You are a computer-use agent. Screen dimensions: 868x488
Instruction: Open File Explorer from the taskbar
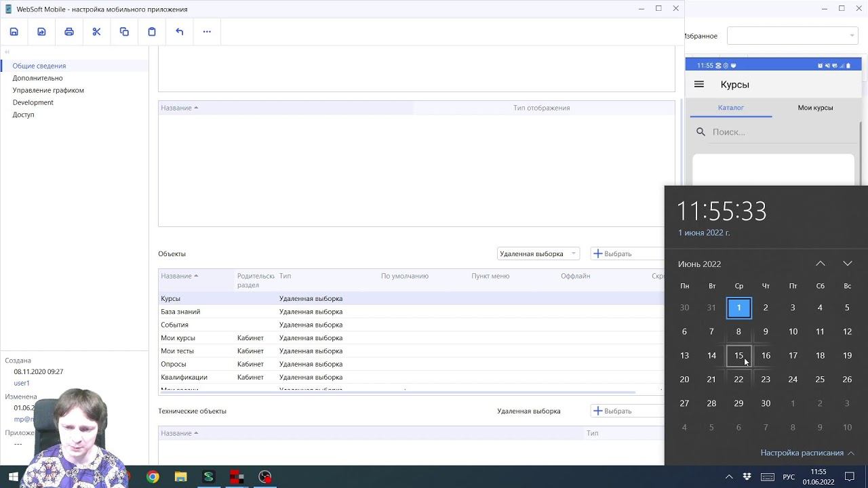pos(180,477)
